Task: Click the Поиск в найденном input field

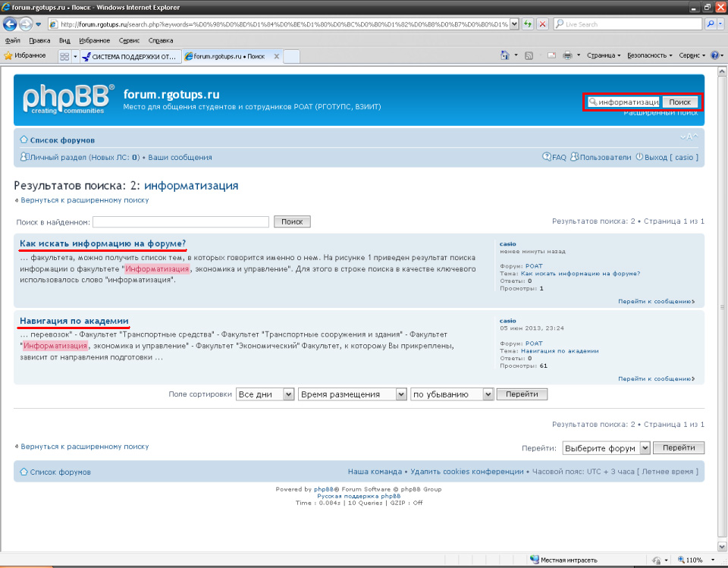Action: point(180,222)
